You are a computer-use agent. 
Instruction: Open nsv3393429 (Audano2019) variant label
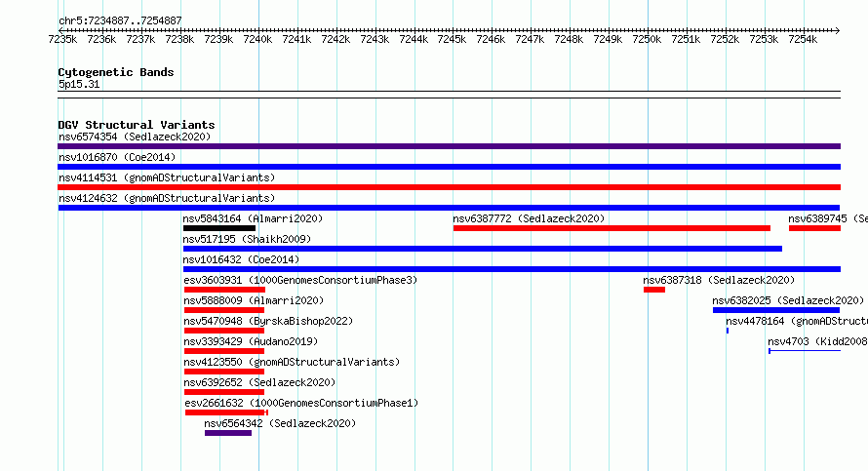pyautogui.click(x=251, y=341)
